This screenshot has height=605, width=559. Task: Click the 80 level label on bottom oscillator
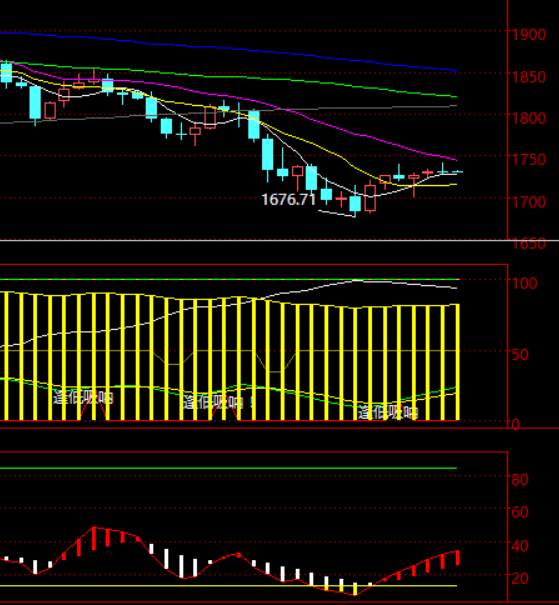tap(520, 480)
